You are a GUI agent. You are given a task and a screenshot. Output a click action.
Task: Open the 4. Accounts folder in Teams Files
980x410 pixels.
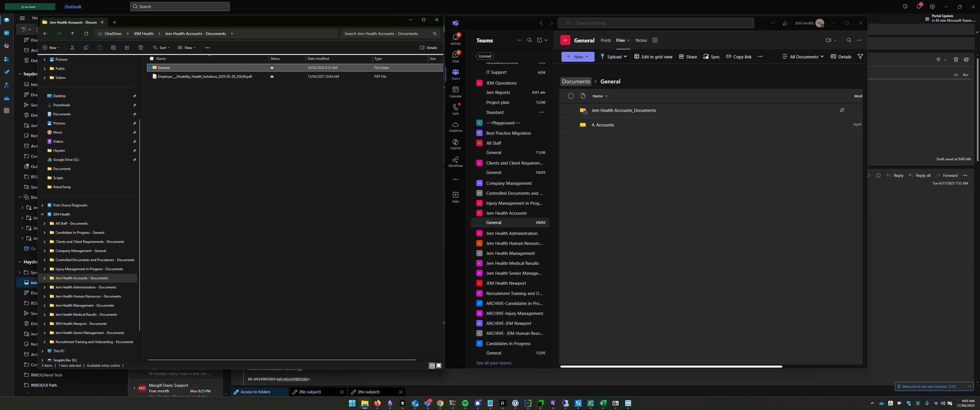point(603,125)
